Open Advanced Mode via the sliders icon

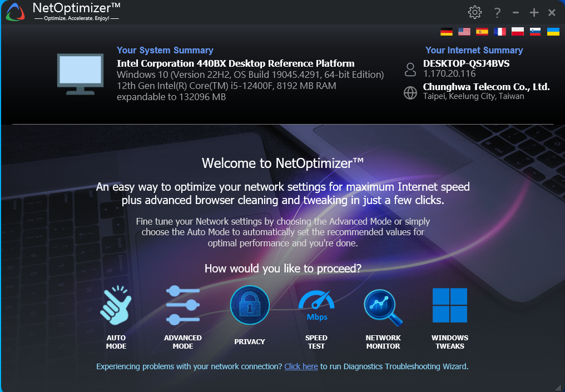point(183,305)
